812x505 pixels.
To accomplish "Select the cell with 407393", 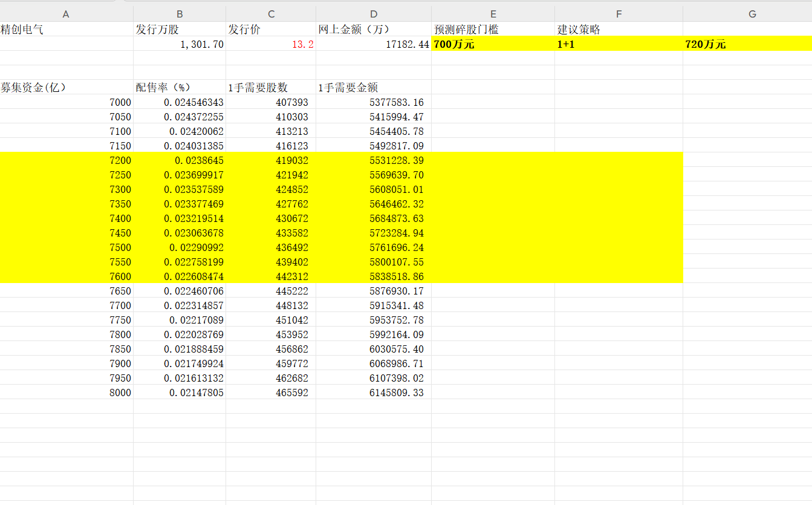I will pyautogui.click(x=271, y=102).
